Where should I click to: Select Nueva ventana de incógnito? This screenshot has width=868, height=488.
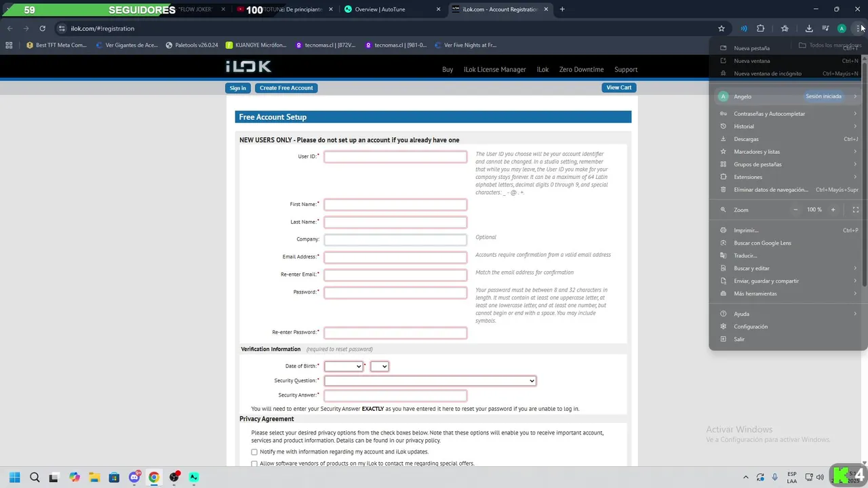click(788, 73)
